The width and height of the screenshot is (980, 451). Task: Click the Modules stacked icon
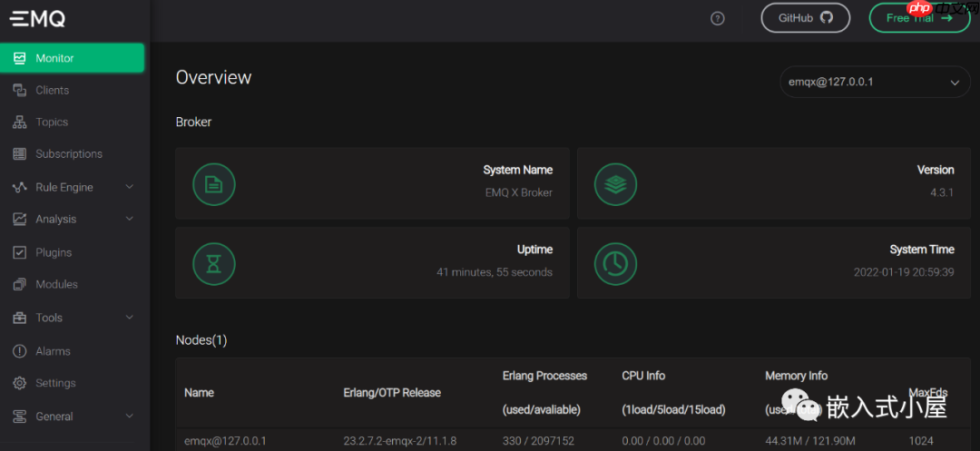pyautogui.click(x=20, y=284)
